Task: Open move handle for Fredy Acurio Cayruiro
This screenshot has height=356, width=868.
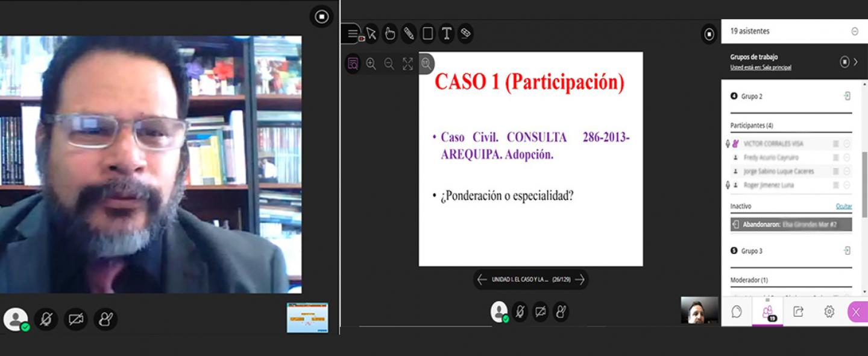Action: tap(836, 157)
